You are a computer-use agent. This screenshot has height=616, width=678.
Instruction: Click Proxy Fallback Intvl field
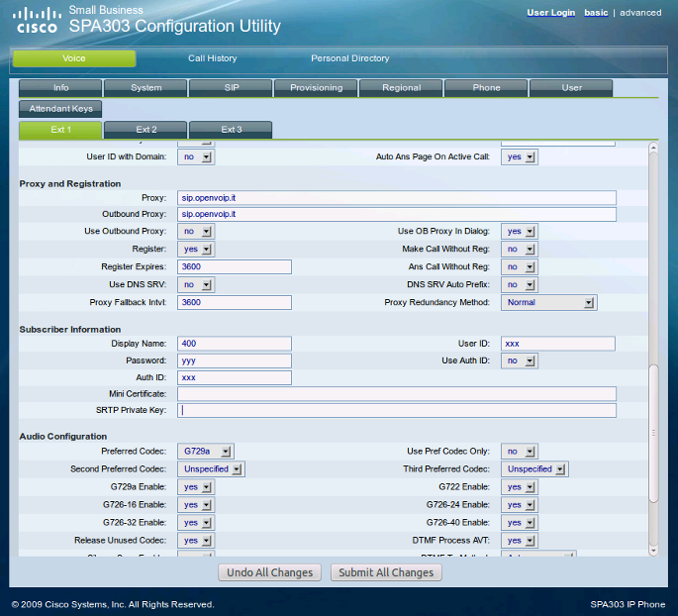point(235,302)
